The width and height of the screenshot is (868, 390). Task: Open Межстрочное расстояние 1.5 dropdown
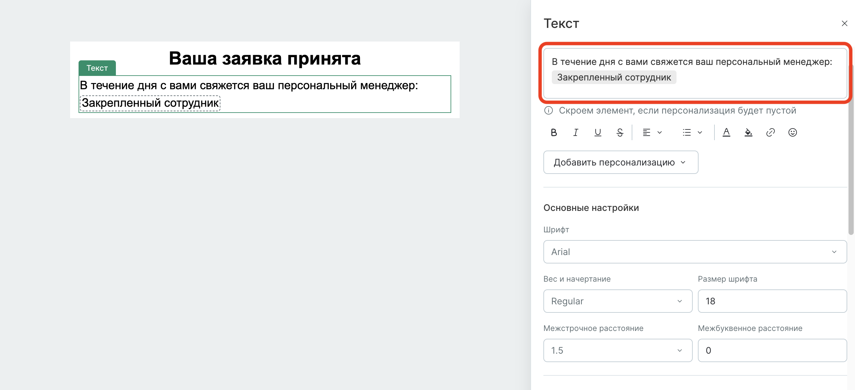[x=618, y=350]
